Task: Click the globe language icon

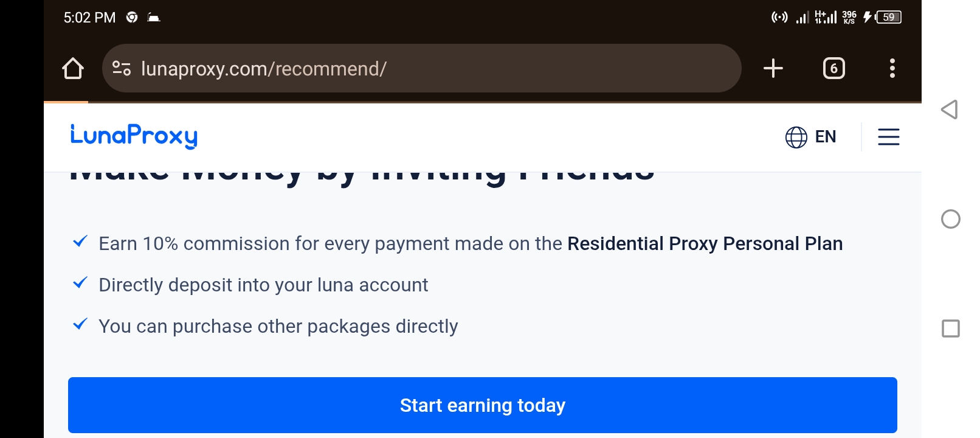Action: [796, 137]
